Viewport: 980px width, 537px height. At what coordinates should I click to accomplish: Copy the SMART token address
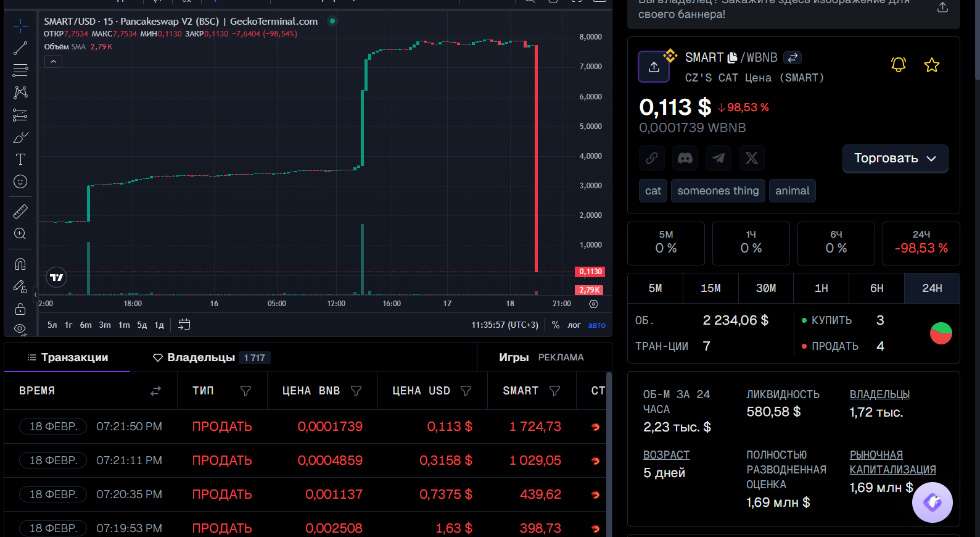[x=732, y=57]
